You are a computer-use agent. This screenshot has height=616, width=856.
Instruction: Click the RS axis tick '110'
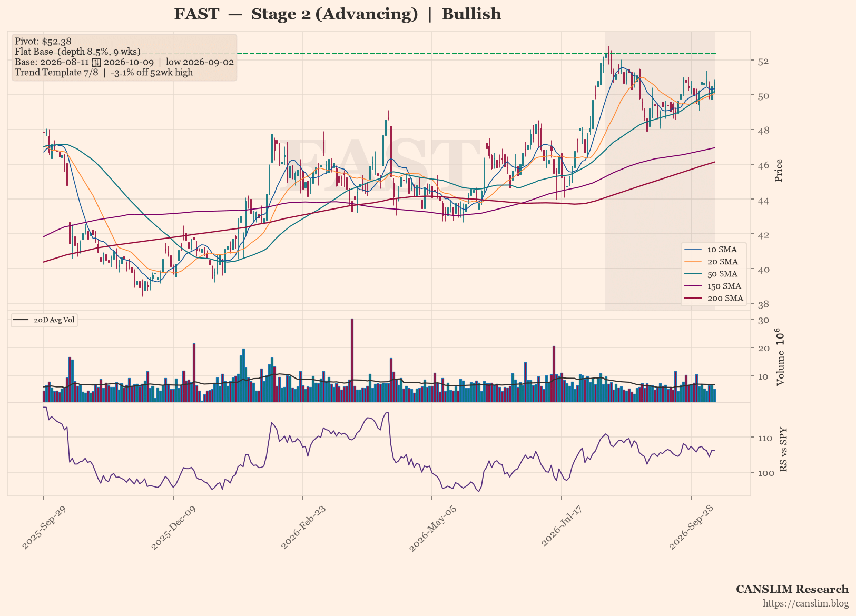click(765, 438)
